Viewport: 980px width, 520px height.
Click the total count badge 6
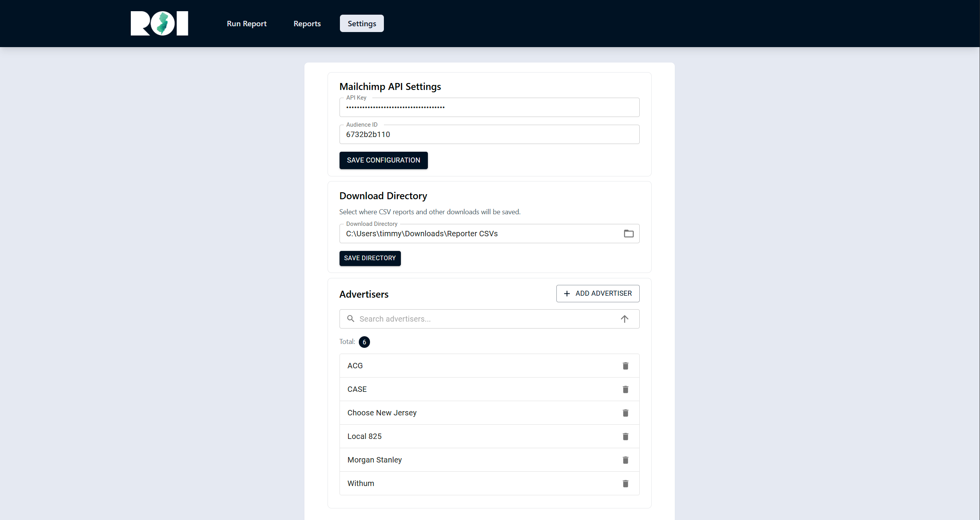(x=364, y=342)
